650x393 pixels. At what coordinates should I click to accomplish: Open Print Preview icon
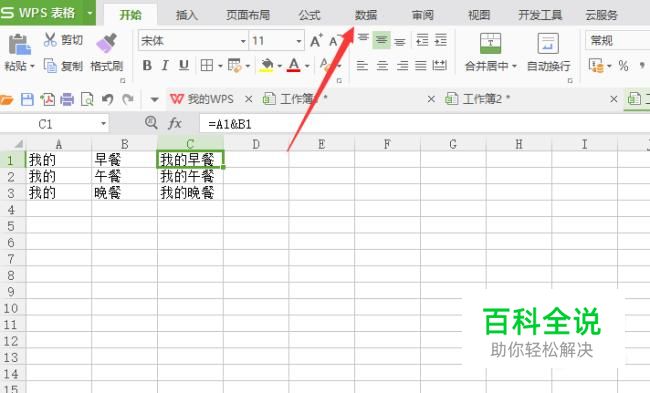click(x=87, y=99)
